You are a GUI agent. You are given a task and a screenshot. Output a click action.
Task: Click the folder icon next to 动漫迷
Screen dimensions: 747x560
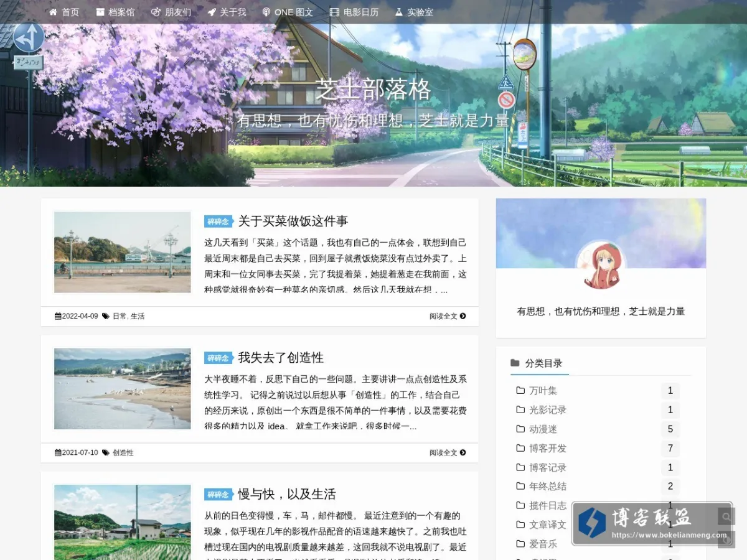pos(520,429)
